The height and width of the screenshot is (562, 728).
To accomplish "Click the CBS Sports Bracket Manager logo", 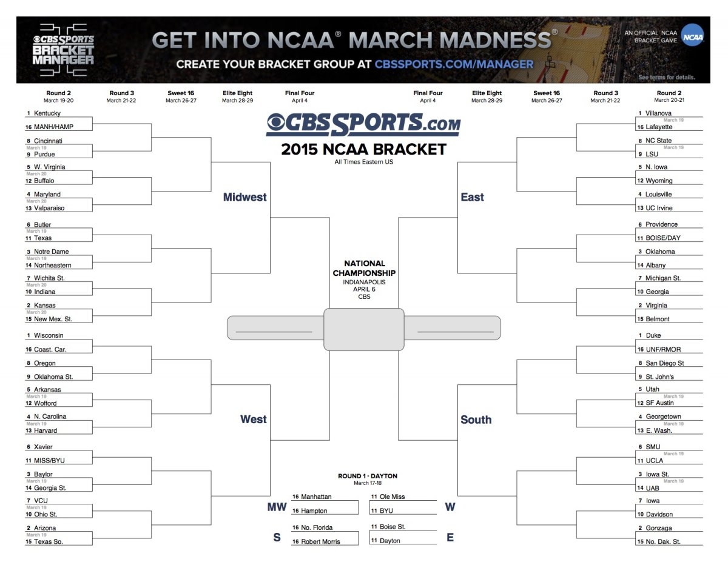I will coord(64,47).
